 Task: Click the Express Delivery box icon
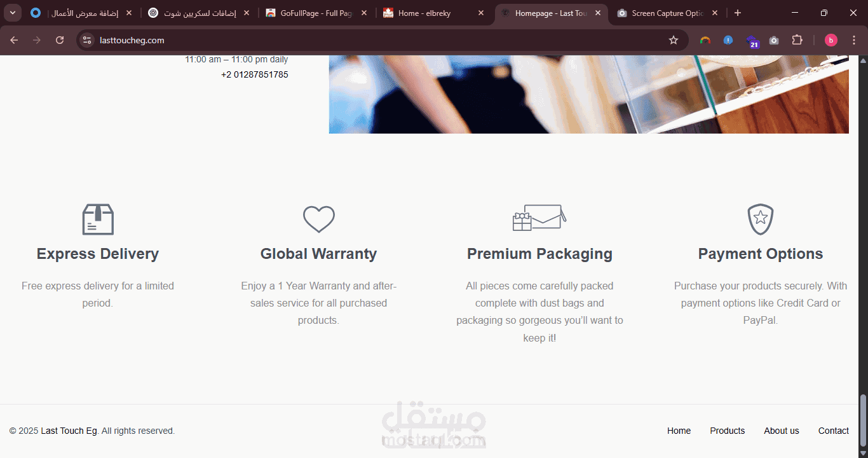(98, 219)
